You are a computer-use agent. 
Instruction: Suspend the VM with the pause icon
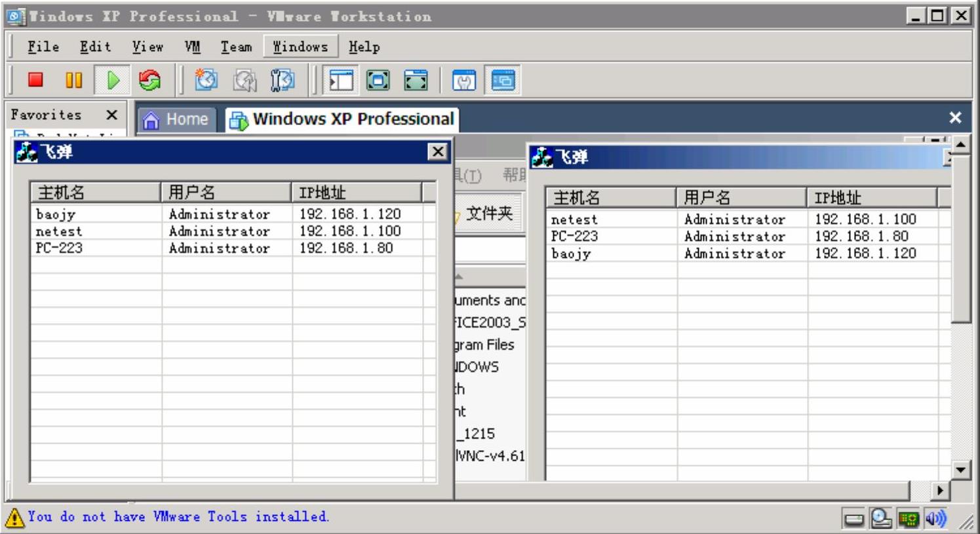pos(73,80)
